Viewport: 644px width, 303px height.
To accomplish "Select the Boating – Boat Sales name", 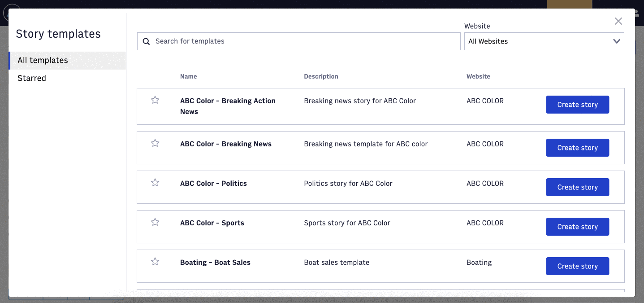I will (x=215, y=263).
